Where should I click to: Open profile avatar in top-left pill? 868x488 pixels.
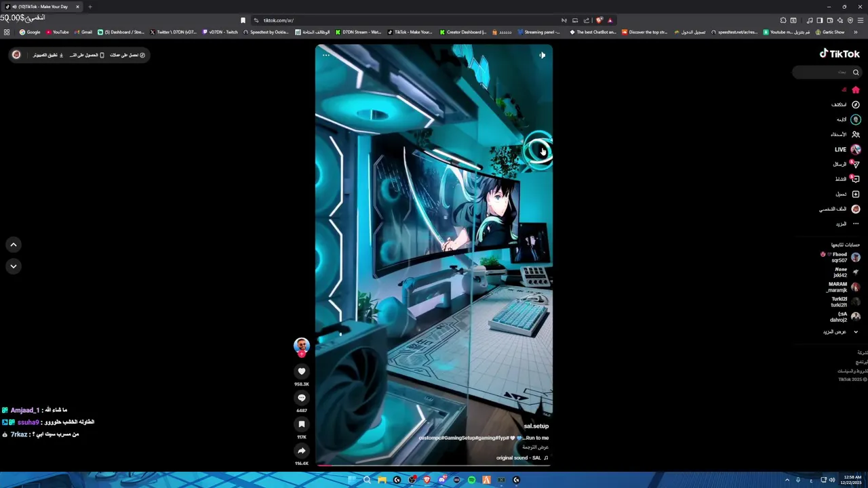click(16, 55)
